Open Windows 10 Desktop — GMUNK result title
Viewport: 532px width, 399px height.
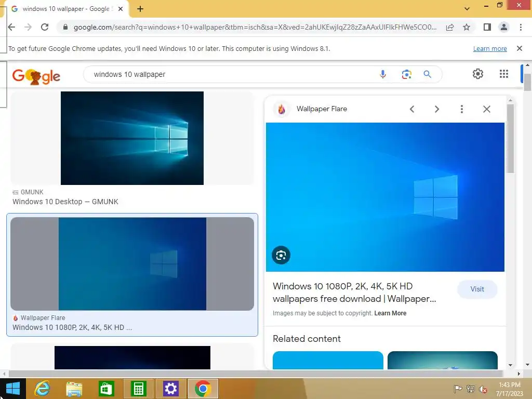click(65, 202)
